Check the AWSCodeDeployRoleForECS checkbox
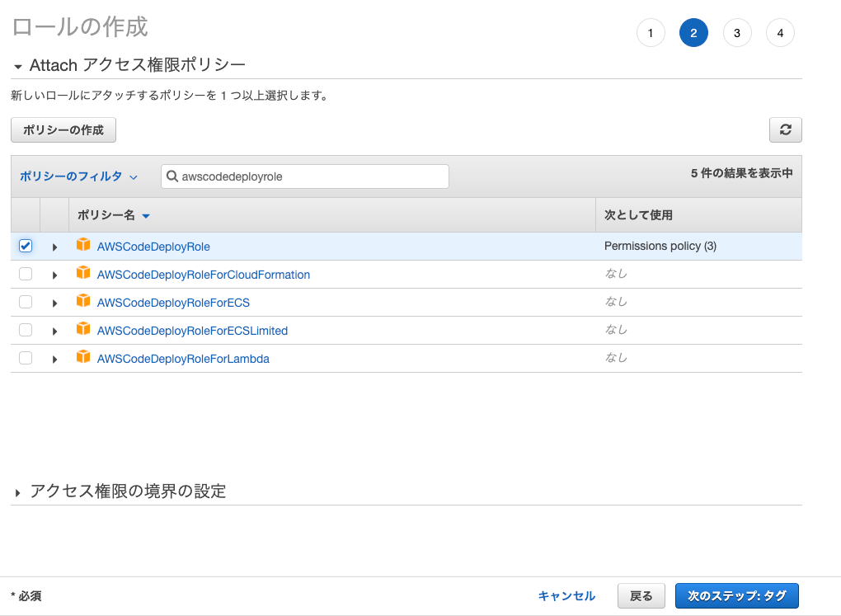This screenshot has width=841, height=616. pos(26,301)
